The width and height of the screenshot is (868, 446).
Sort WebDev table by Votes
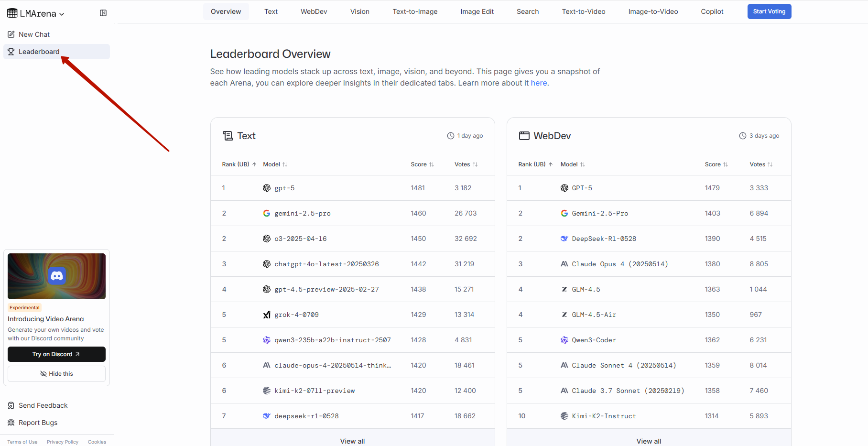click(760, 164)
